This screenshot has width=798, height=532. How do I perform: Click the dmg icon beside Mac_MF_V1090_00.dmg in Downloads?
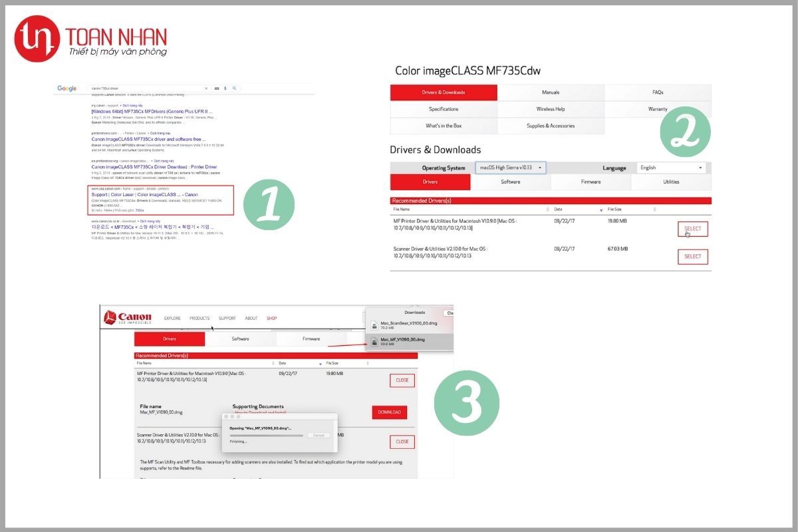[374, 341]
